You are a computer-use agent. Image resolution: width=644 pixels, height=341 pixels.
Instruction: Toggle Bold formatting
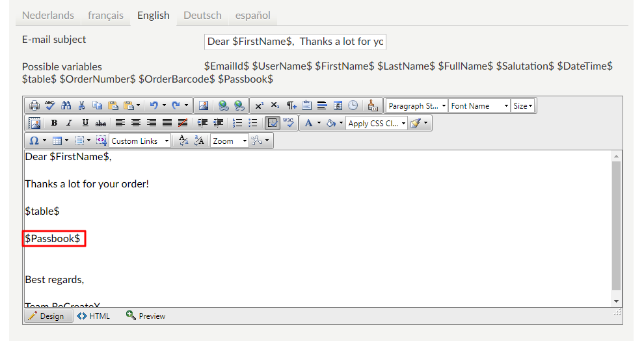[x=54, y=123]
